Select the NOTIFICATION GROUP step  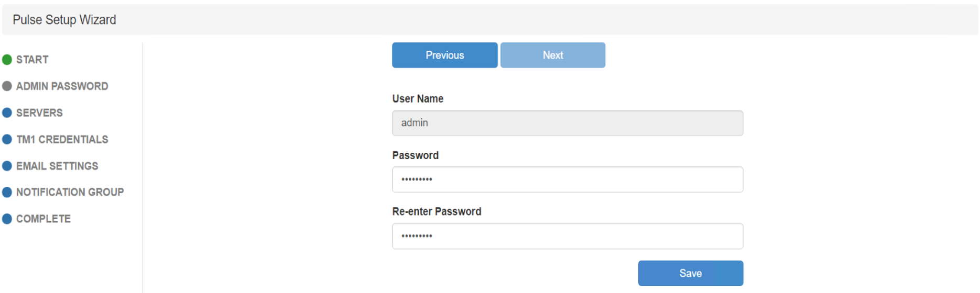click(70, 193)
